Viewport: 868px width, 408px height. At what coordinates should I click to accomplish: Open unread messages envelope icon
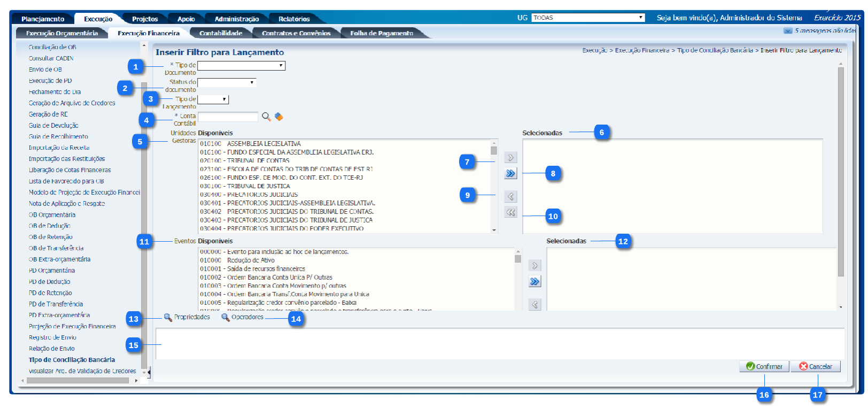click(x=788, y=30)
